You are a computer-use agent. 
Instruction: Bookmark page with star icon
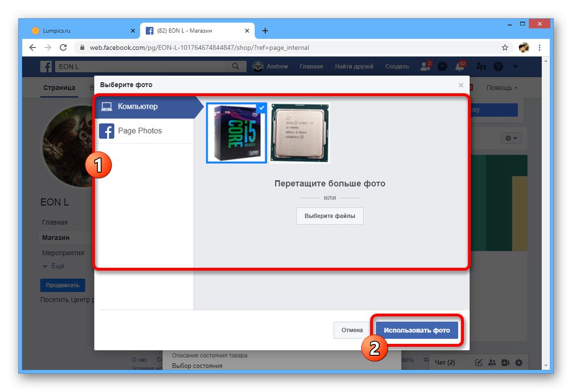(x=505, y=47)
